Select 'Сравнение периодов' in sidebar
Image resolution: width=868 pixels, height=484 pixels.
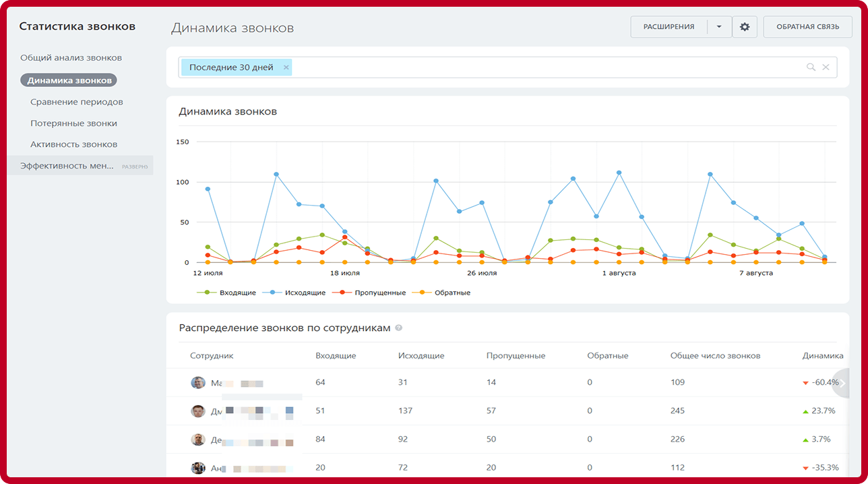[76, 102]
